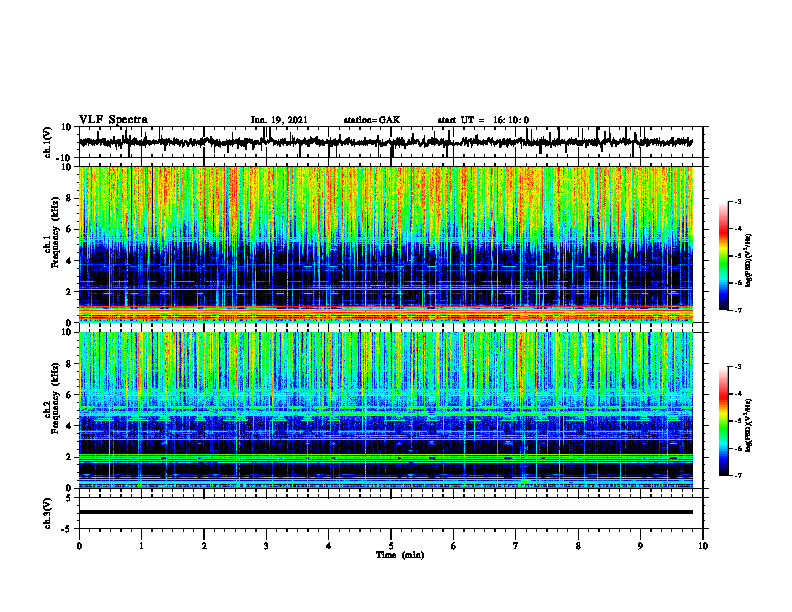Click the ch.1 voltage waveform trace panel
Viewport: 792px width, 612px height.
[x=390, y=142]
